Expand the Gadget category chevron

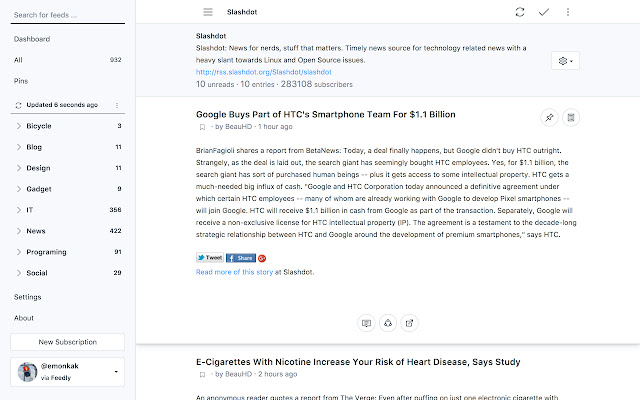click(x=18, y=189)
